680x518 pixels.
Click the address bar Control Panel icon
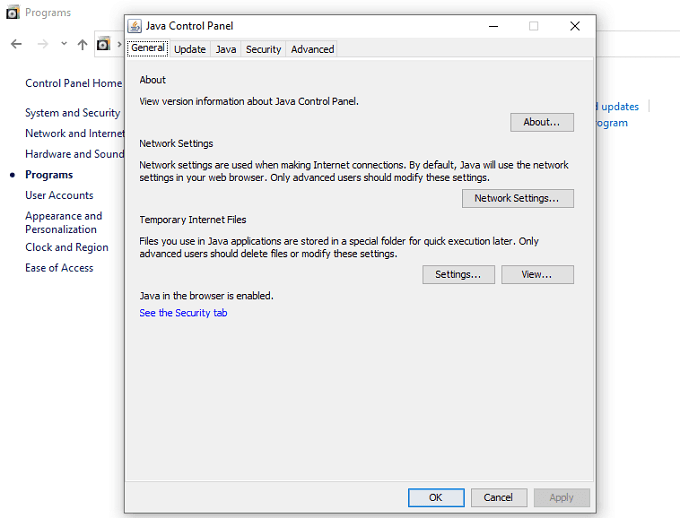103,44
